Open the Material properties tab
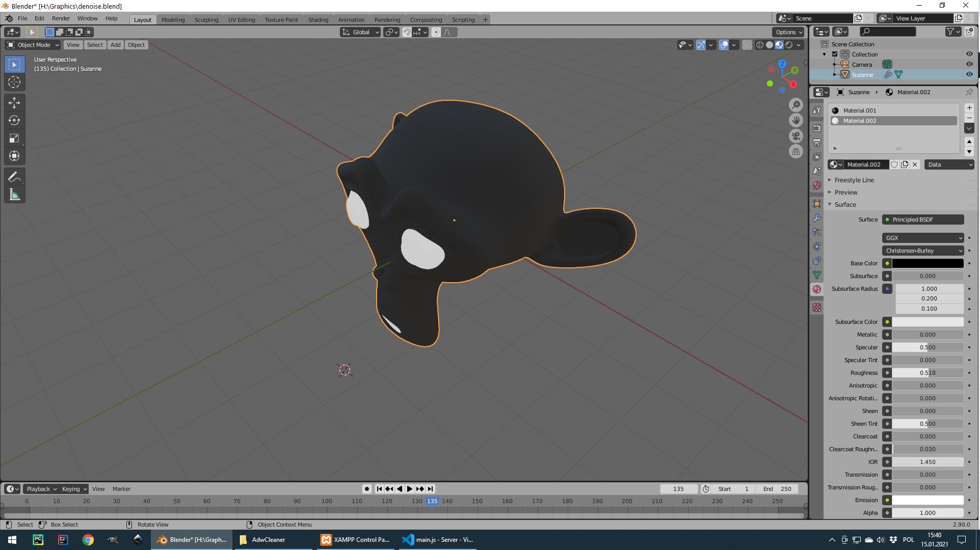Viewport: 980px width, 550px height. [817, 289]
